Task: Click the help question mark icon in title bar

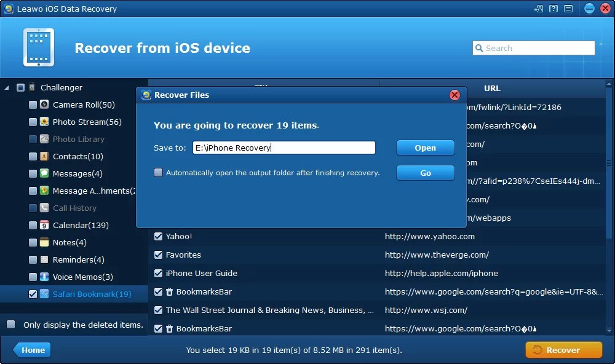Action: point(553,9)
